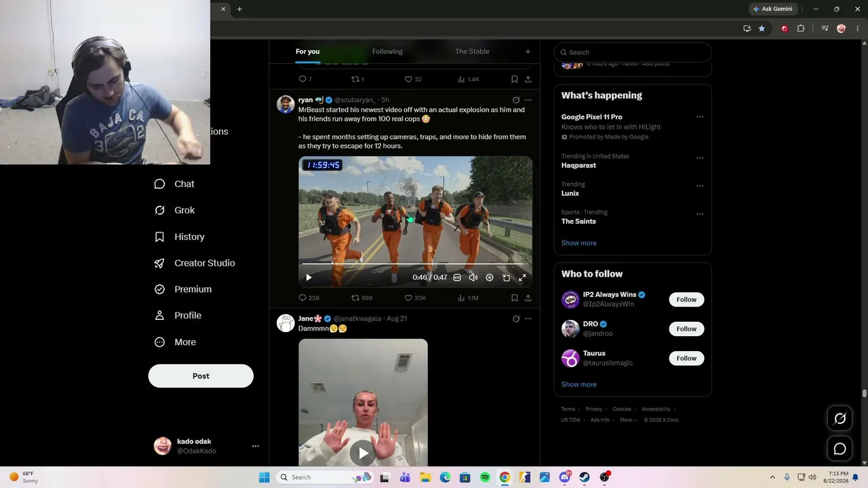
Task: Open account menu dots beside kado odak
Action: click(x=256, y=446)
